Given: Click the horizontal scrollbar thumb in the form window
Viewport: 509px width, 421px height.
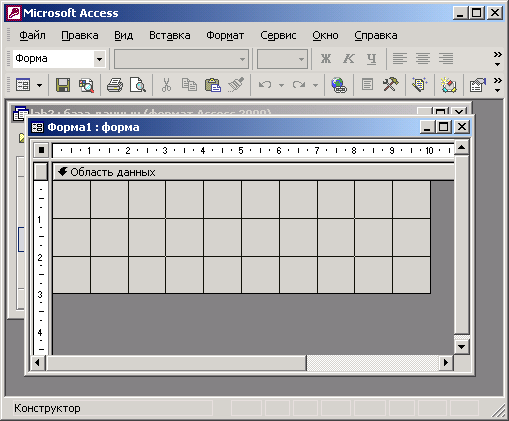Looking at the screenshot, I should [x=177, y=363].
